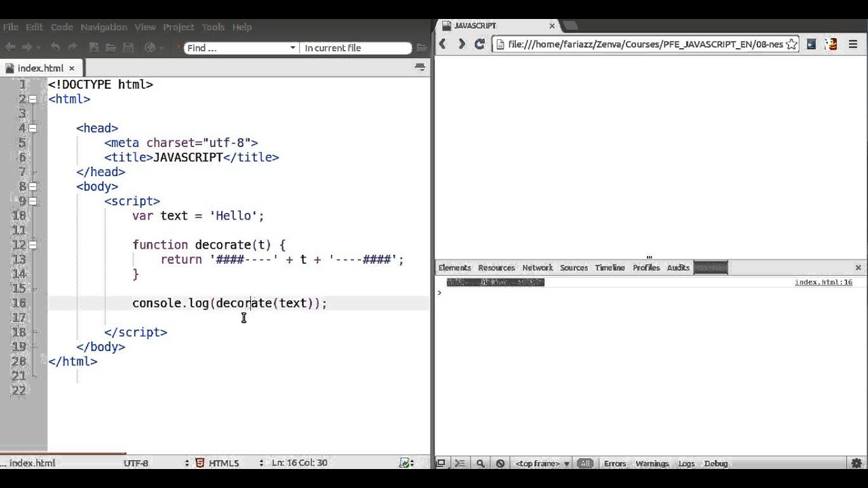This screenshot has height=488, width=868.
Task: Click the blue screen extension icon in Chrome
Action: pos(811,44)
